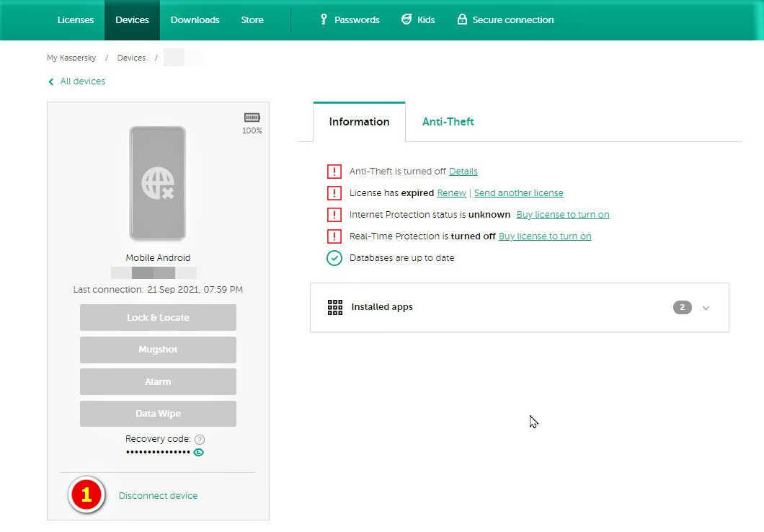Click the Real-Time Protection warning icon

click(334, 236)
